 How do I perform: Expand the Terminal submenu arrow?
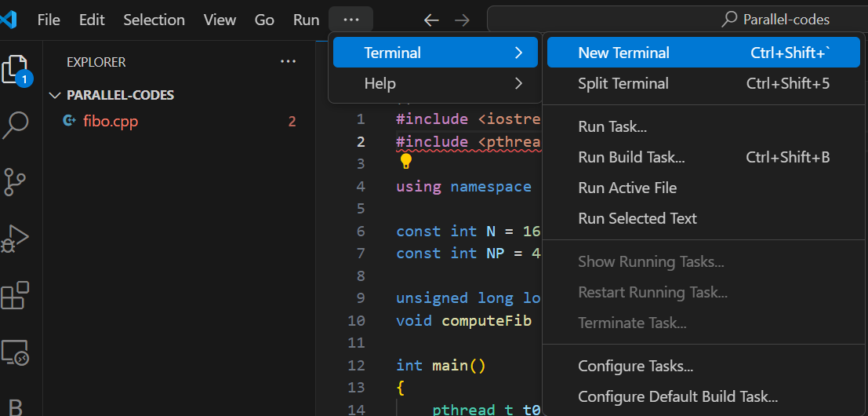[518, 53]
